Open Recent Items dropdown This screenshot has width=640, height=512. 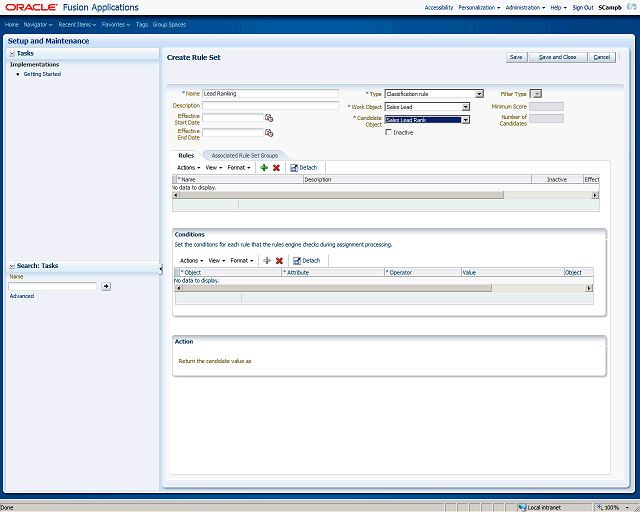(77, 25)
